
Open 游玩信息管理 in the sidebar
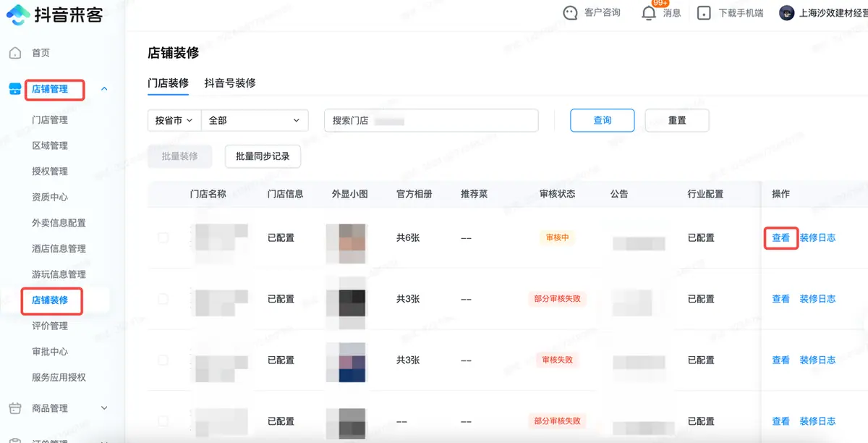tap(59, 274)
